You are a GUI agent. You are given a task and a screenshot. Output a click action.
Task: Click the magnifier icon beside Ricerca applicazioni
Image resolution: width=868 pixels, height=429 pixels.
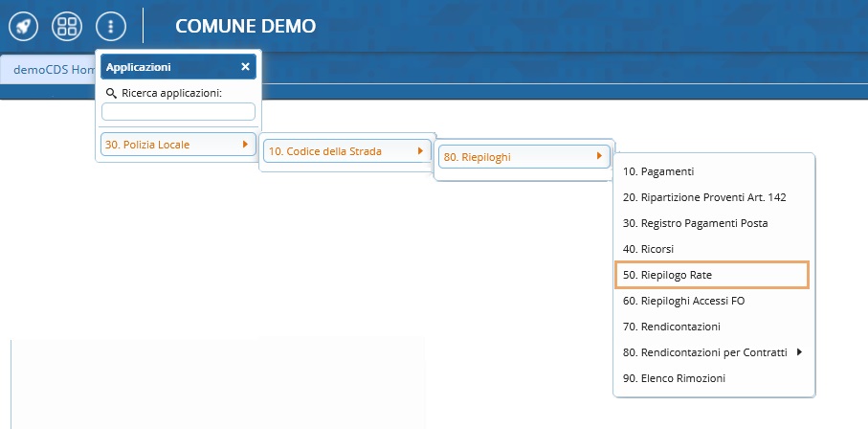tap(111, 94)
